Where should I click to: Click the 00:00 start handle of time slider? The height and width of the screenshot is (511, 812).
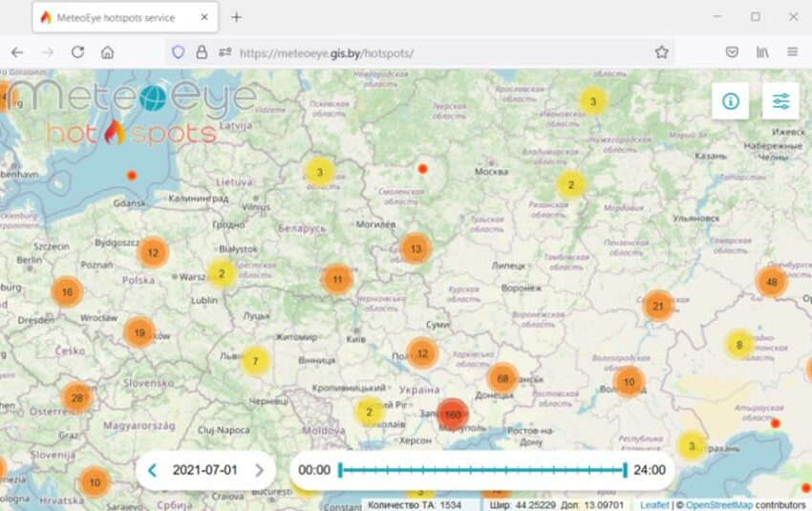point(340,470)
